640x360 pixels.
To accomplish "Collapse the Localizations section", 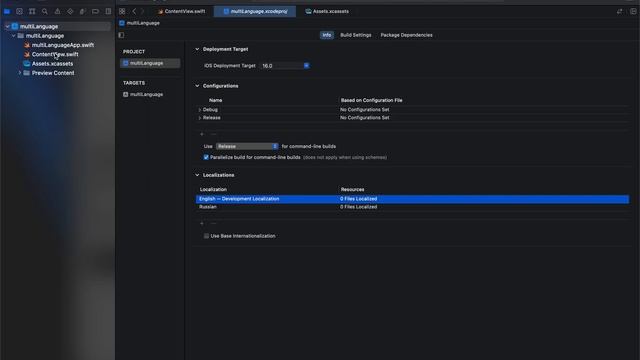I will click(x=197, y=175).
